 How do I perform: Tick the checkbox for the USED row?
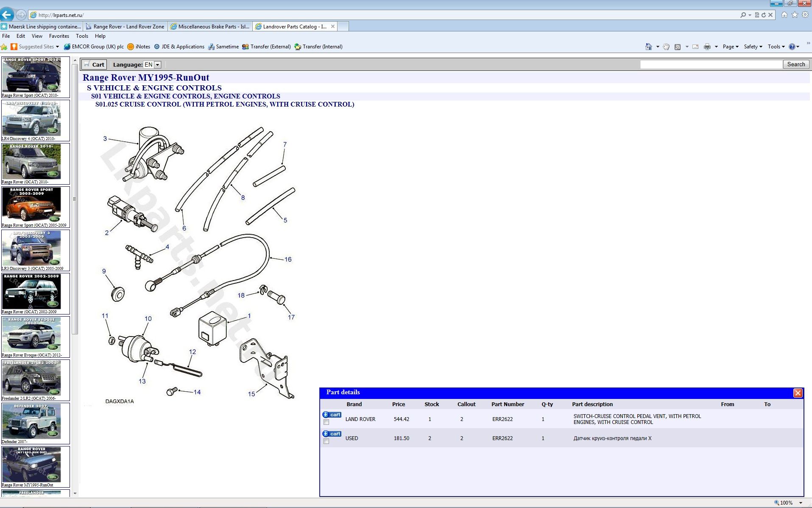pos(326,441)
